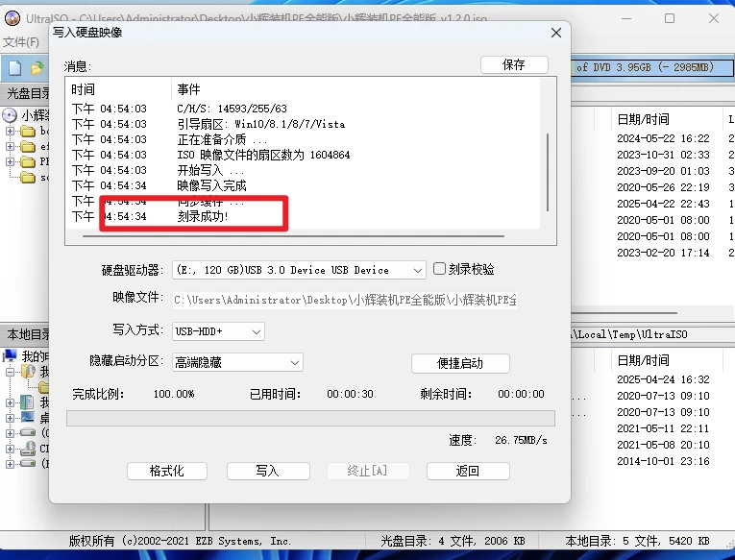
Task: Click the 速度 26.75MB/s speed value
Action: (521, 441)
